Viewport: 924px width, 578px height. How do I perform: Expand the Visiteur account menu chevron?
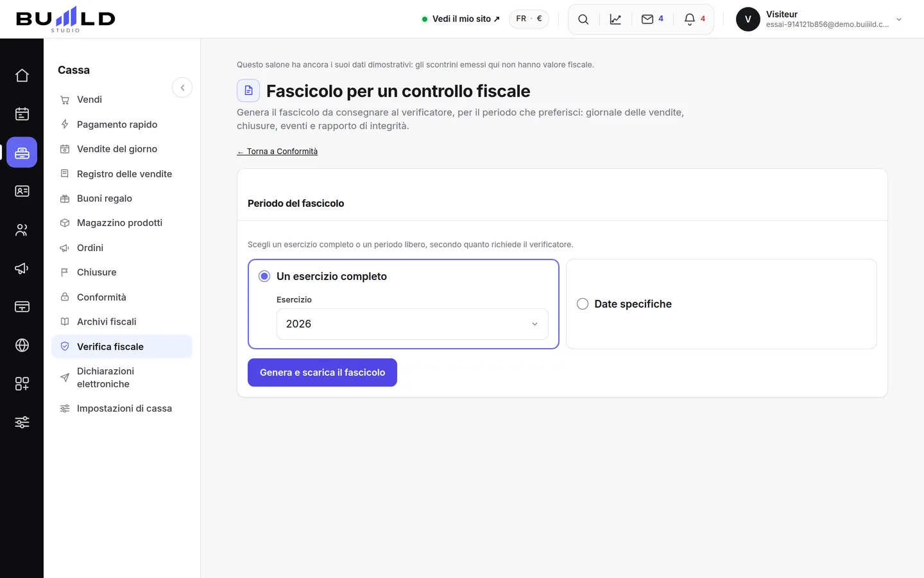point(899,19)
